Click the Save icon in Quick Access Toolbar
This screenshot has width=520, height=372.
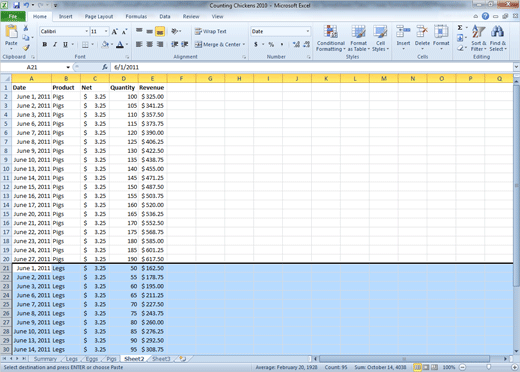point(16,5)
